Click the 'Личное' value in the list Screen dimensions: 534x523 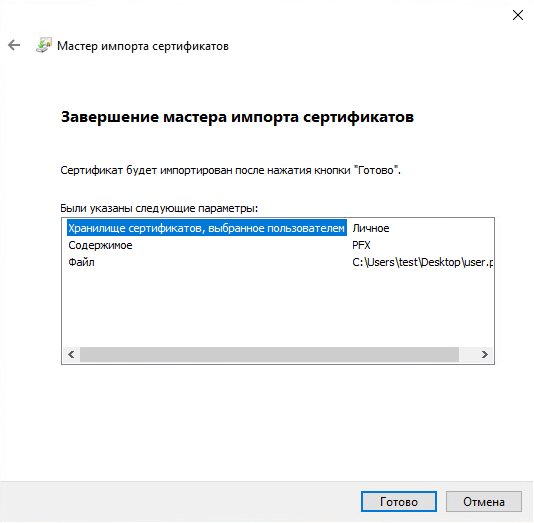pos(371,228)
